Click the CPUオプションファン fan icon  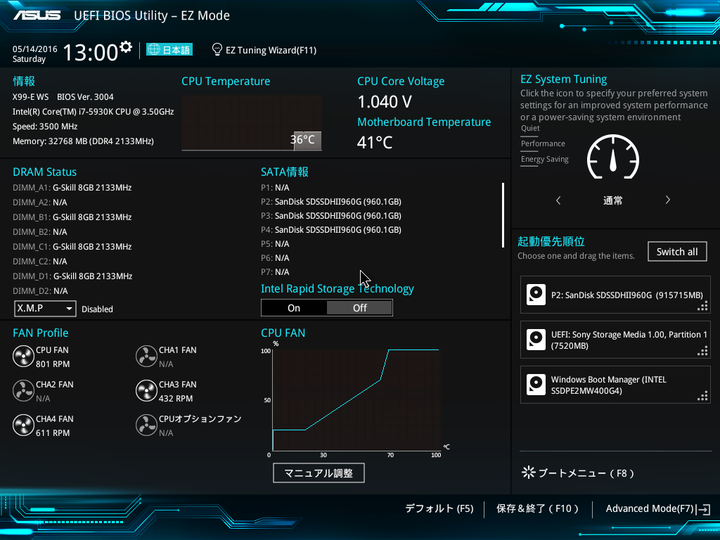(x=146, y=426)
